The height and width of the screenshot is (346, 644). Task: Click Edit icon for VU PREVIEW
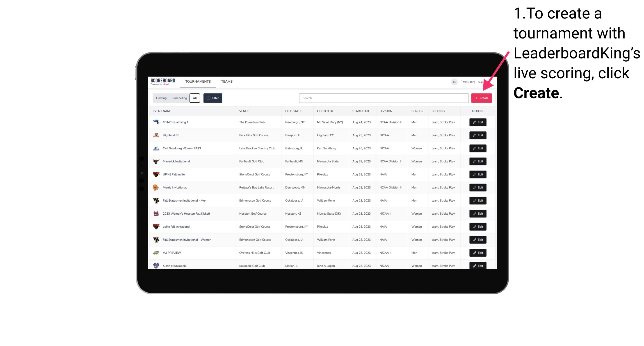pos(477,253)
